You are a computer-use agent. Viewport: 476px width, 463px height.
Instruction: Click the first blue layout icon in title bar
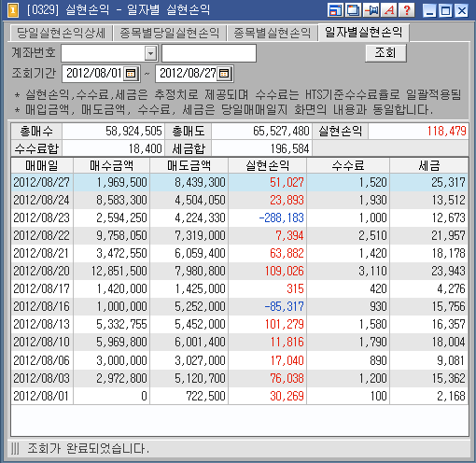[335, 10]
